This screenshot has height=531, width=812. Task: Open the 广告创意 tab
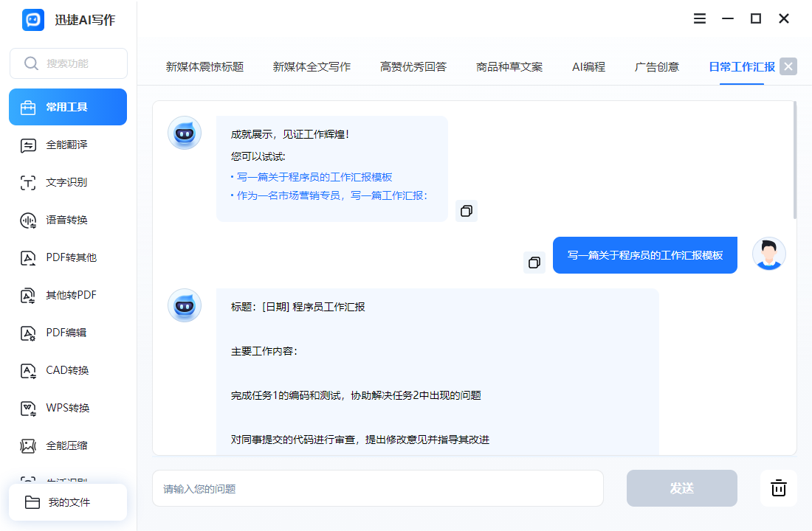[x=656, y=66]
